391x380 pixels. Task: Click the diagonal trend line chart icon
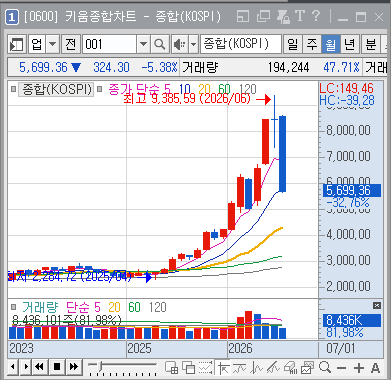273,368
